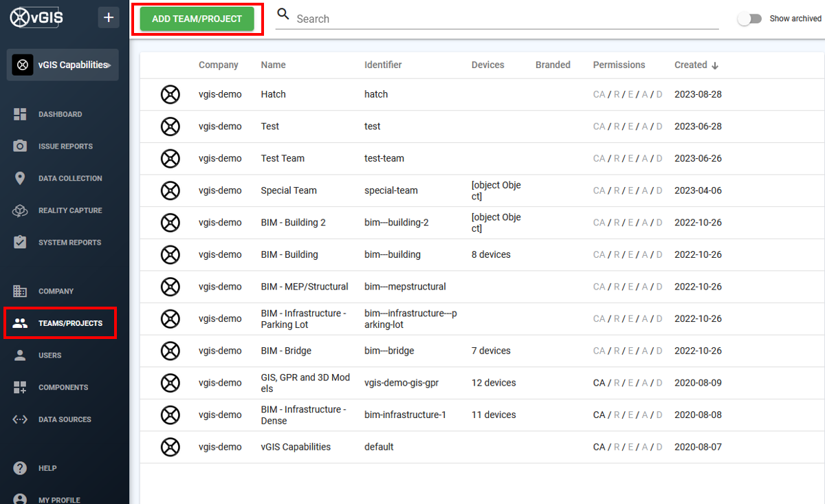Click the bim---mepstructural identifier
This screenshot has height=504, width=825.
tap(405, 287)
